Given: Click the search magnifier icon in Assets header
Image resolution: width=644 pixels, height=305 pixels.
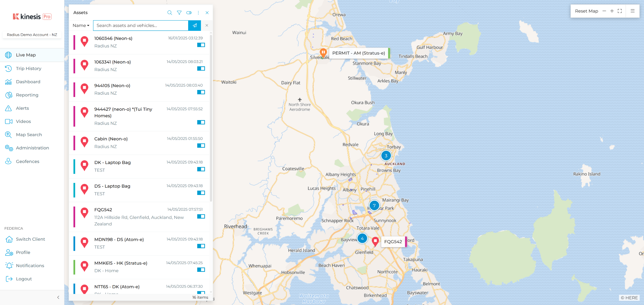Looking at the screenshot, I should [x=170, y=13].
